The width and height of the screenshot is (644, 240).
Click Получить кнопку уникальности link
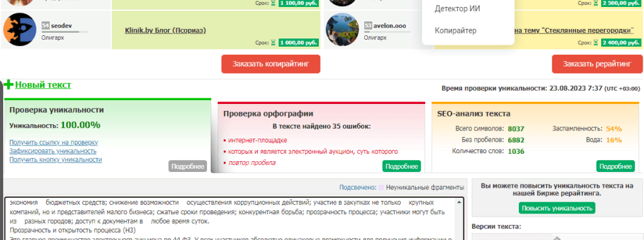point(56,160)
